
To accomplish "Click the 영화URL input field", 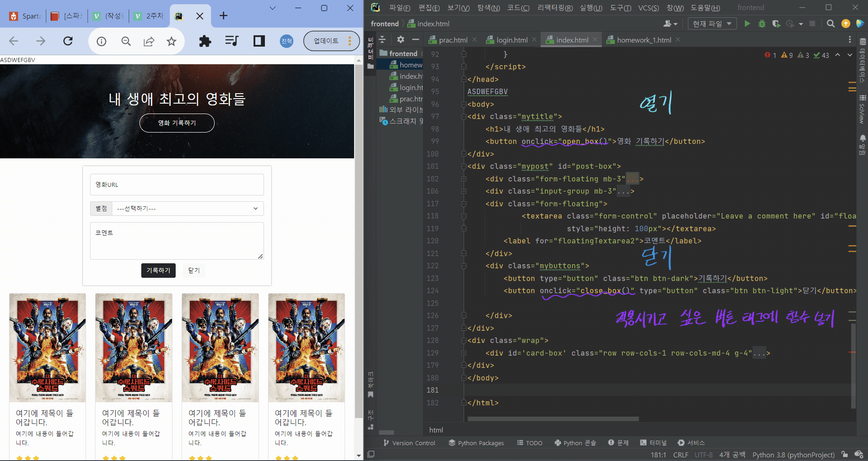I will point(177,185).
